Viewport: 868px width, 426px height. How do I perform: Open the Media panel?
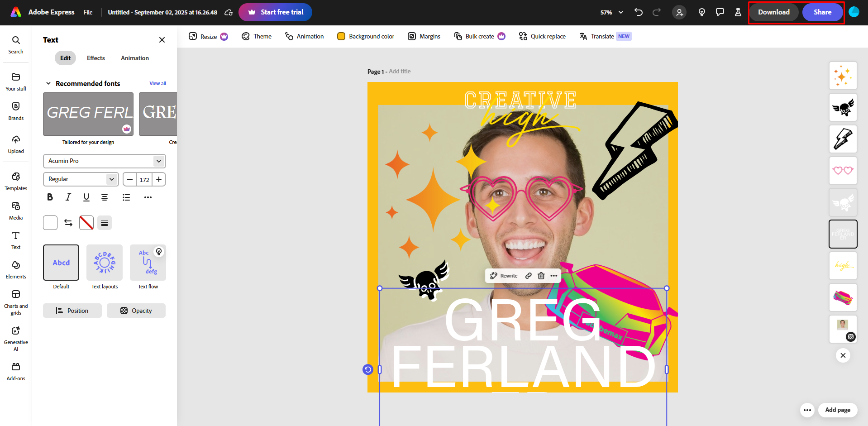(x=16, y=211)
